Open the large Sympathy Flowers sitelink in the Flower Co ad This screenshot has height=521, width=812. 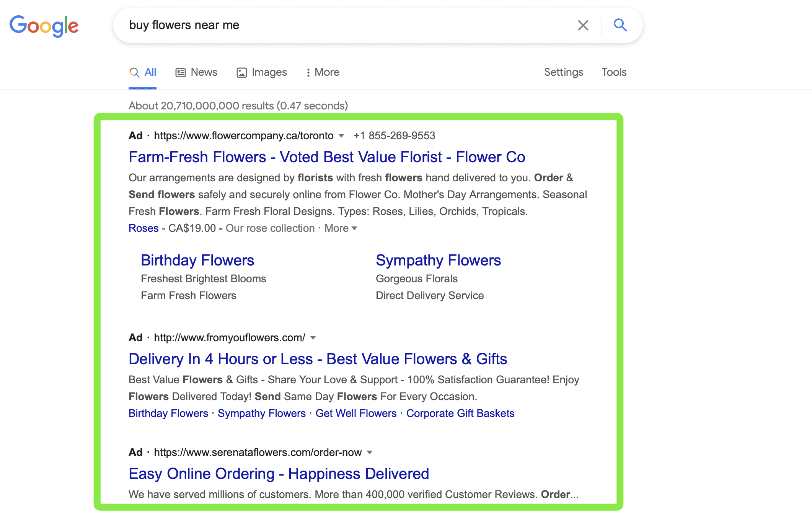pos(438,260)
